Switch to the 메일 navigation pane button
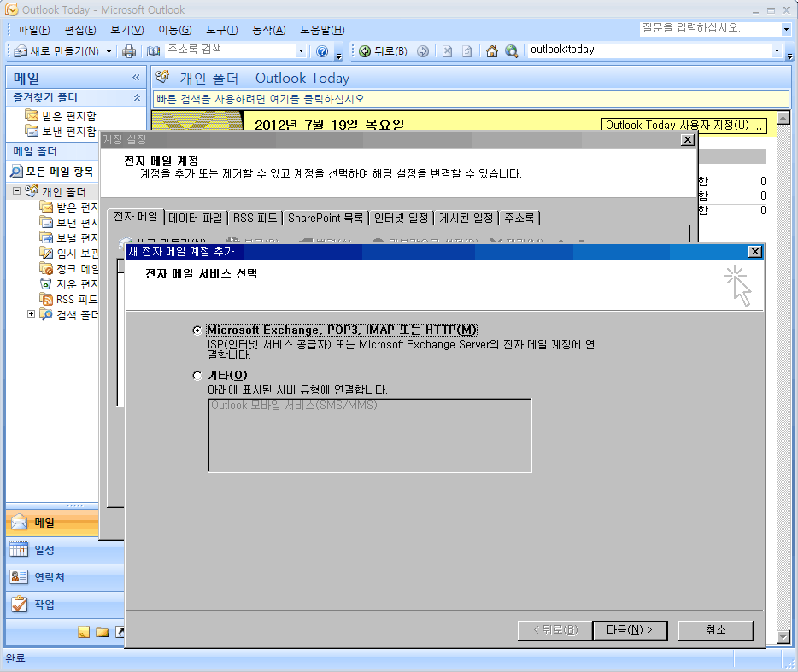 point(52,523)
